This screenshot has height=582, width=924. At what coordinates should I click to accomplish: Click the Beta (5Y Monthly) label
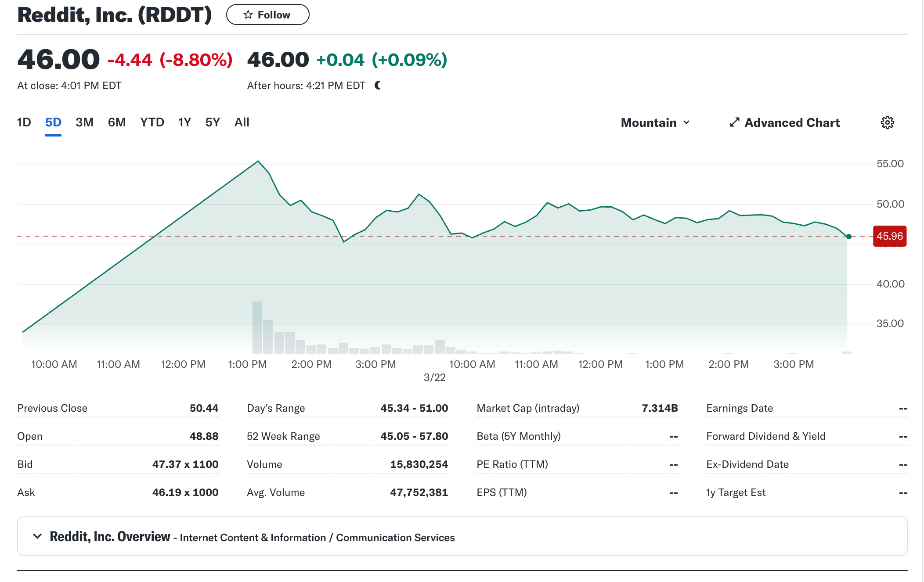(x=519, y=436)
